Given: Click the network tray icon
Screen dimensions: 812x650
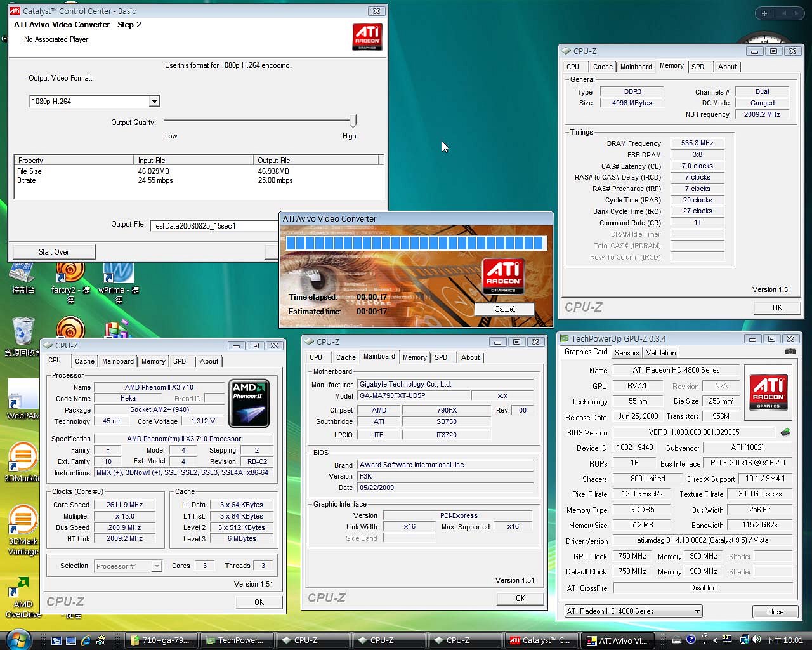Looking at the screenshot, I should (745, 640).
